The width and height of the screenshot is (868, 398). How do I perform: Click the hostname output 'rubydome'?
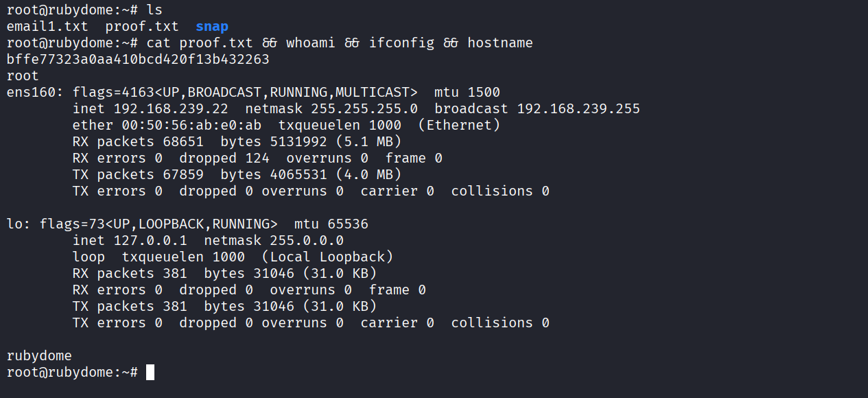click(x=39, y=356)
